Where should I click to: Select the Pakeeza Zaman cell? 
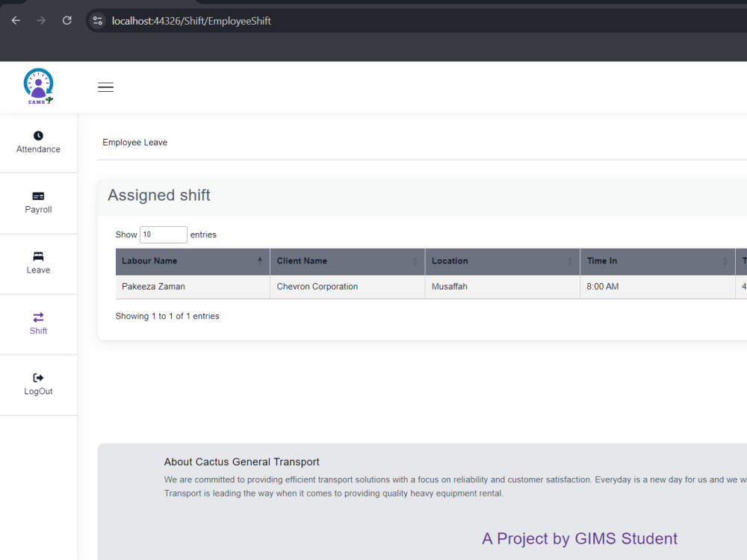193,287
